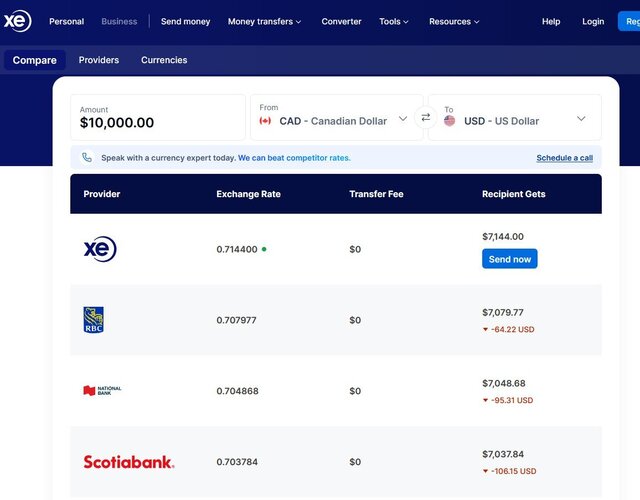The height and width of the screenshot is (500, 640).
Task: Switch to the Currencies tab
Action: [164, 60]
